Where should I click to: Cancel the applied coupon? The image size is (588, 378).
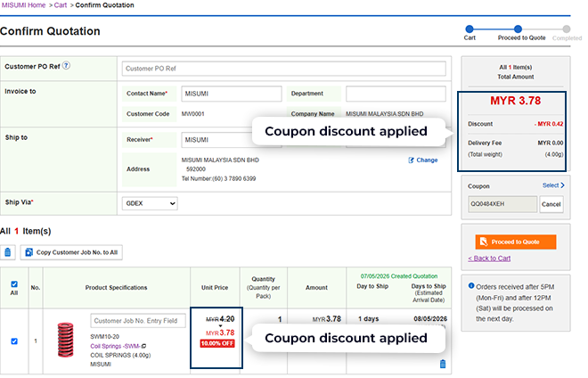[x=551, y=204]
